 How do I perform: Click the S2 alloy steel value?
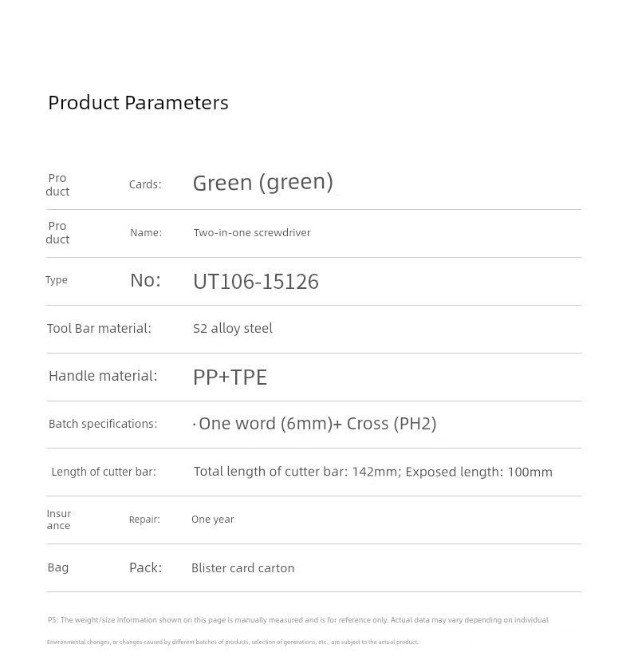233,329
